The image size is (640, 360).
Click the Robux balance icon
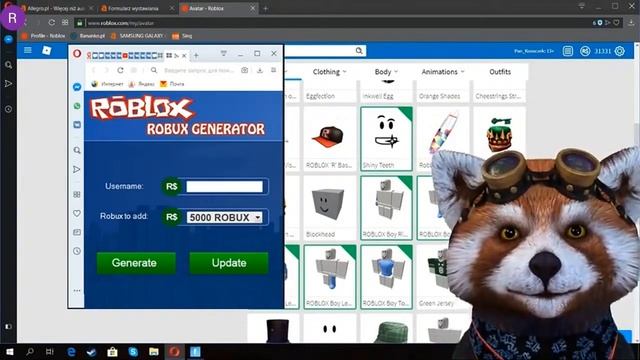[x=585, y=51]
